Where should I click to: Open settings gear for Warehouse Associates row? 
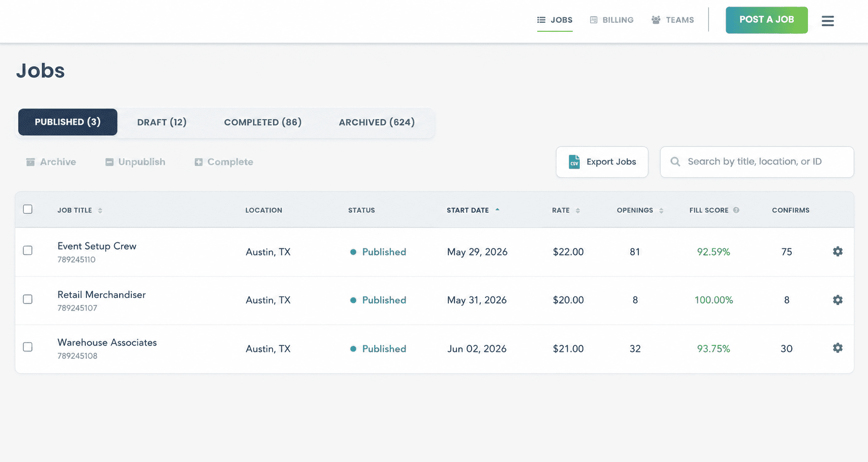tap(838, 348)
